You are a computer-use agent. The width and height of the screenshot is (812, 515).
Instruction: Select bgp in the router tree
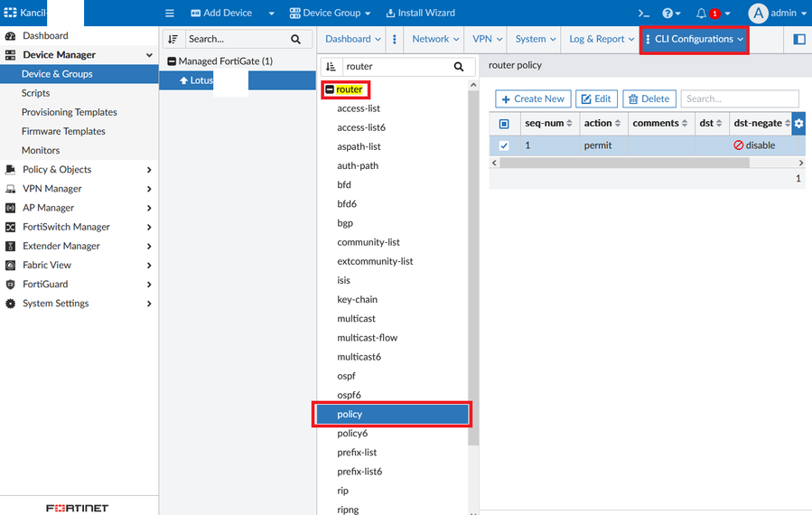345,223
